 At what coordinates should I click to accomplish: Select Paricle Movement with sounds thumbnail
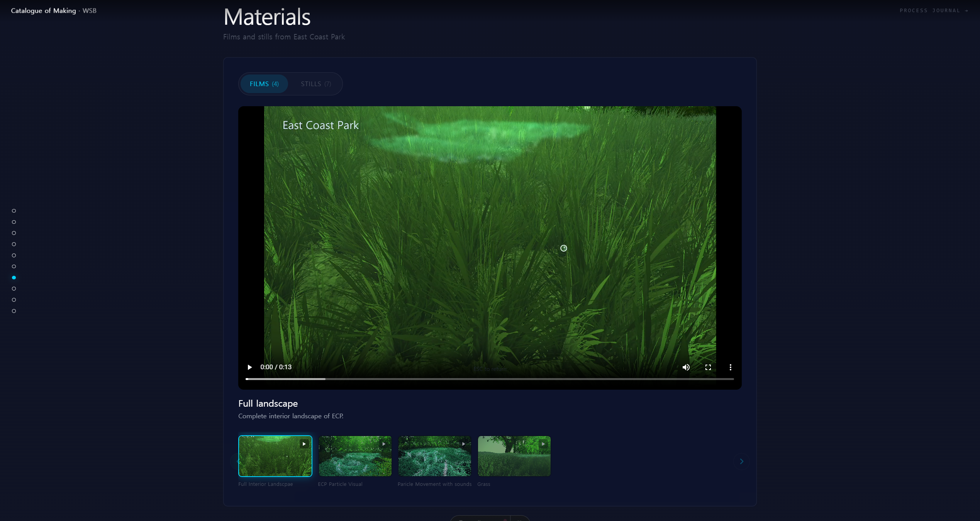tap(434, 456)
